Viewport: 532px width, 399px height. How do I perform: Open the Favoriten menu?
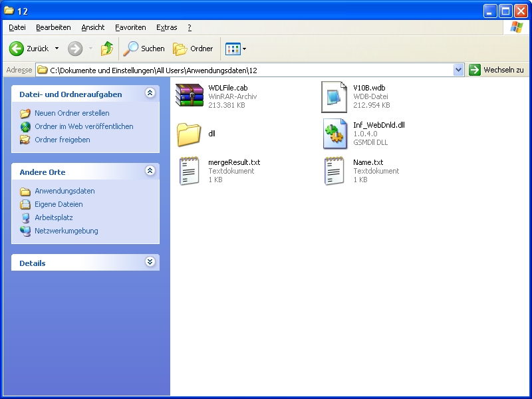point(130,27)
